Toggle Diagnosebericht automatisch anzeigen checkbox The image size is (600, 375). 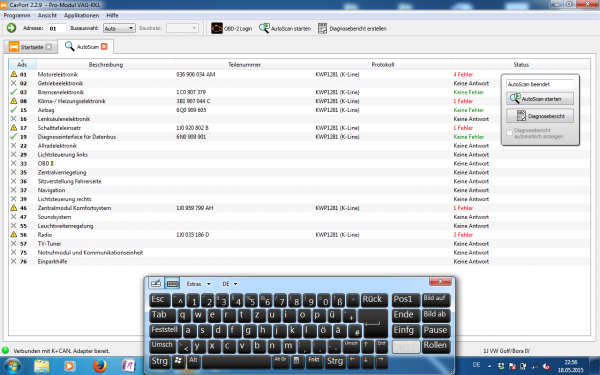coord(509,133)
